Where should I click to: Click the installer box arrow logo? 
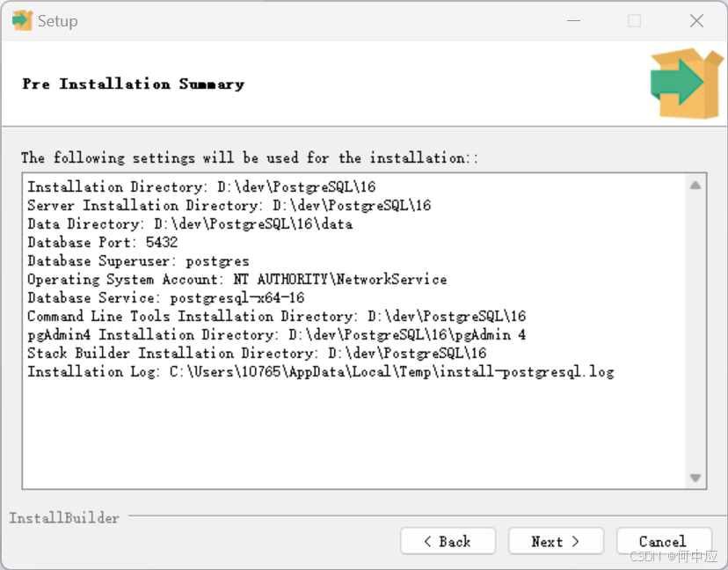coord(686,84)
